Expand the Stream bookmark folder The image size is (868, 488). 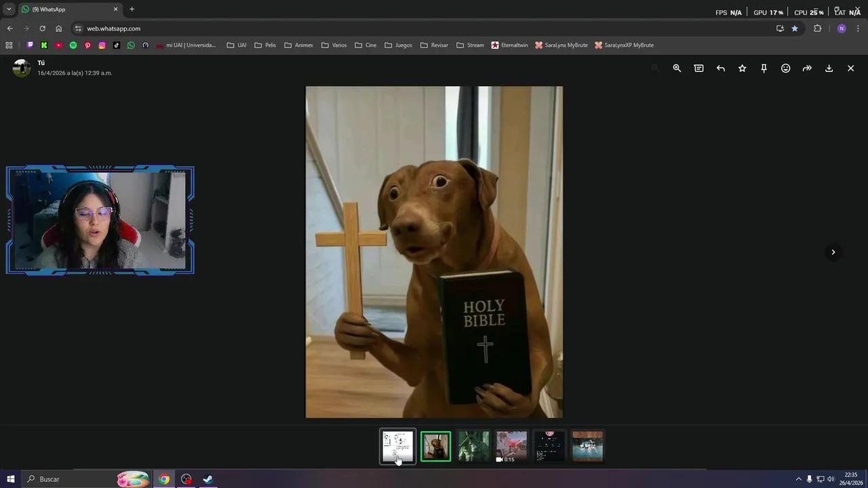[x=470, y=45]
